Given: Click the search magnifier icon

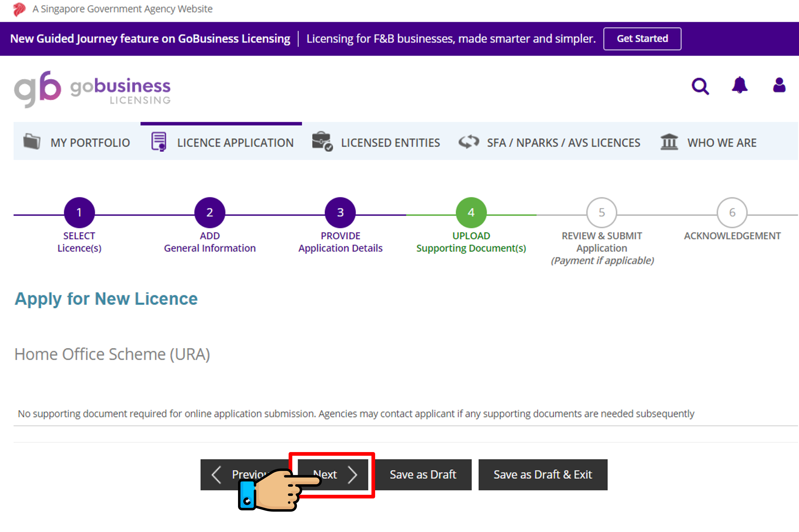Looking at the screenshot, I should (700, 86).
